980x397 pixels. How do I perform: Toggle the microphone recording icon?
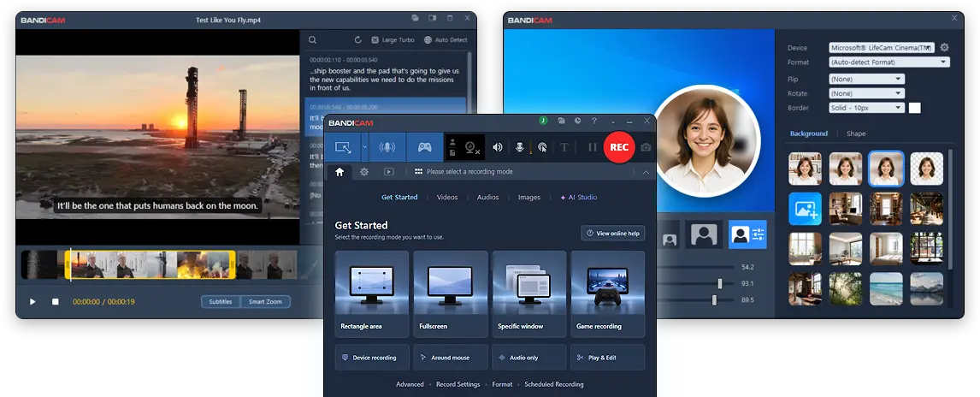tap(519, 147)
